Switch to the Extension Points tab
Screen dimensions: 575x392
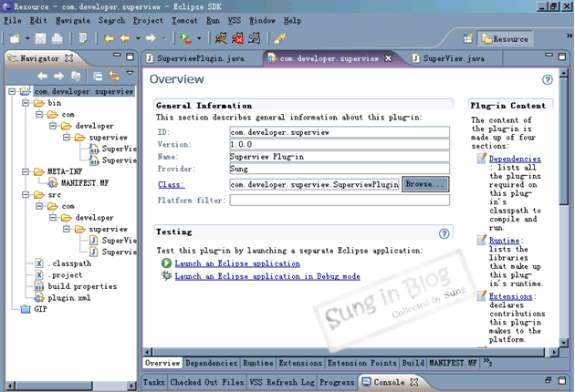coord(362,363)
